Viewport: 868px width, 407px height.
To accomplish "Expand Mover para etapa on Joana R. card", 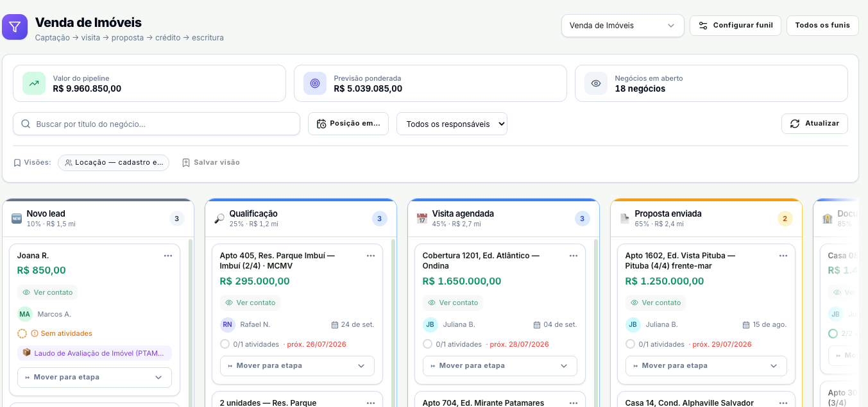I will 94,378.
